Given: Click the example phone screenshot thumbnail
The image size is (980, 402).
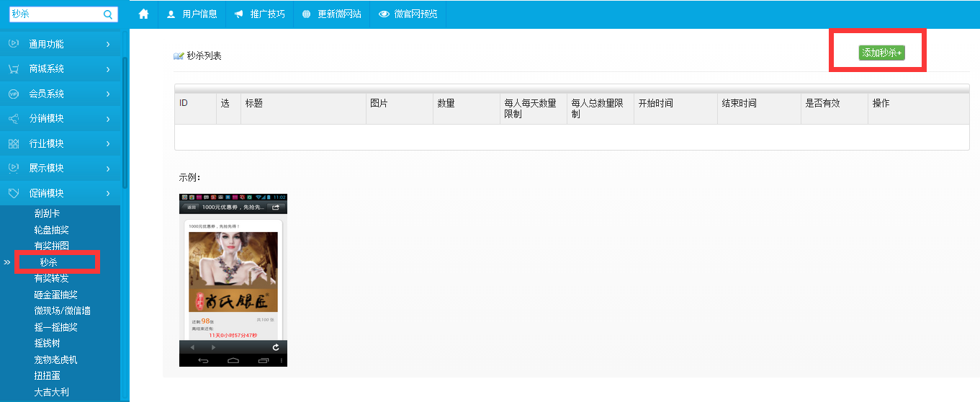Looking at the screenshot, I should point(233,280).
